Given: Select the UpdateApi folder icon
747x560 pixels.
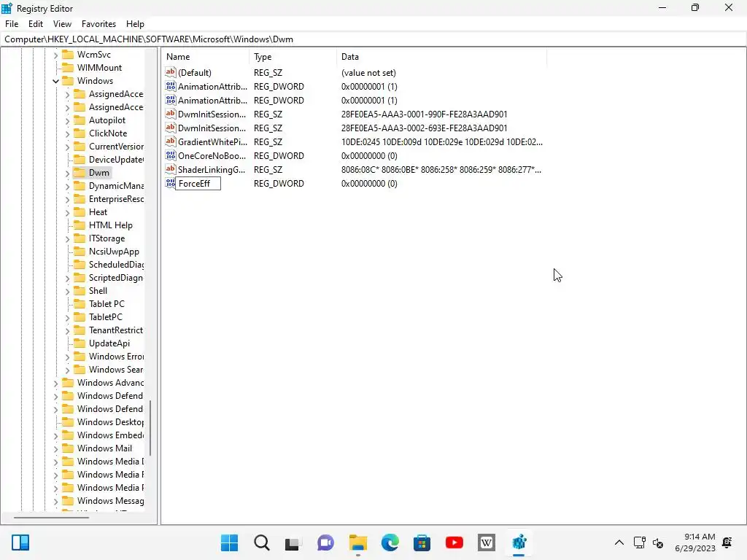Looking at the screenshot, I should [80, 343].
